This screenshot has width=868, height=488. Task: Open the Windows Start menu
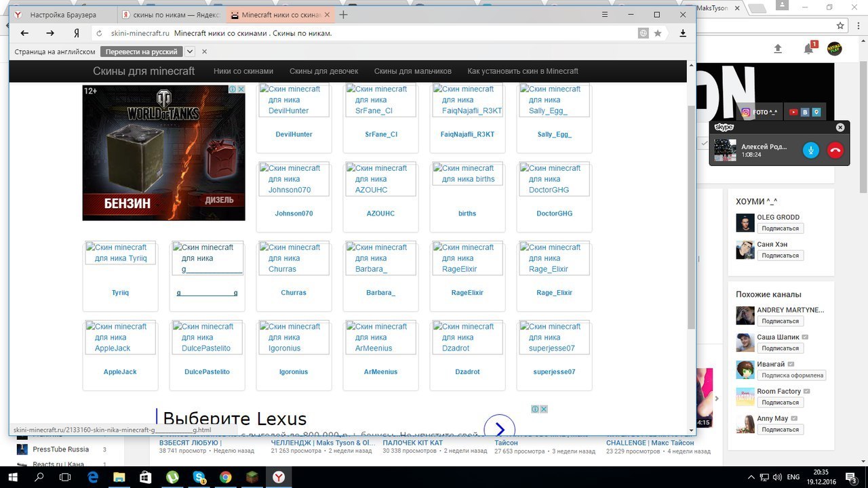point(13,477)
